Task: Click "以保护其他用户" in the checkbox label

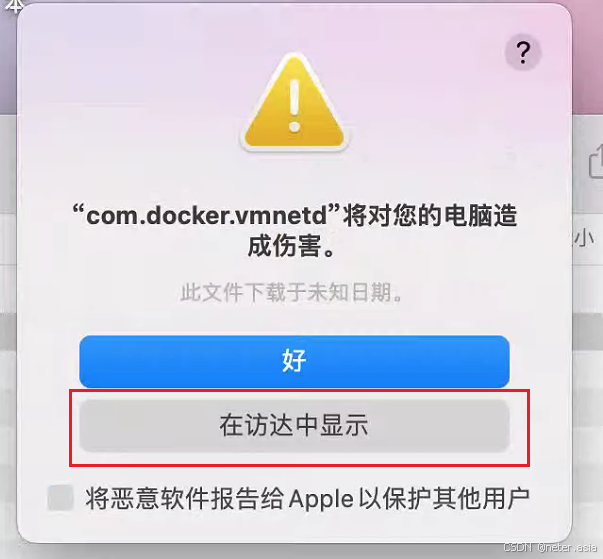Action: pos(444,499)
